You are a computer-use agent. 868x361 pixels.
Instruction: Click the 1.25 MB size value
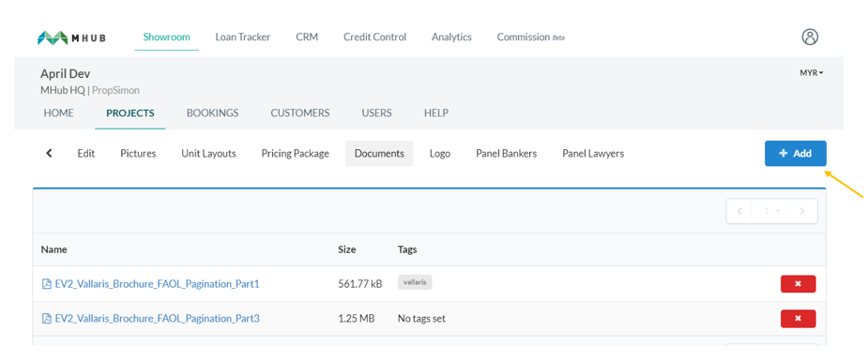[356, 319]
